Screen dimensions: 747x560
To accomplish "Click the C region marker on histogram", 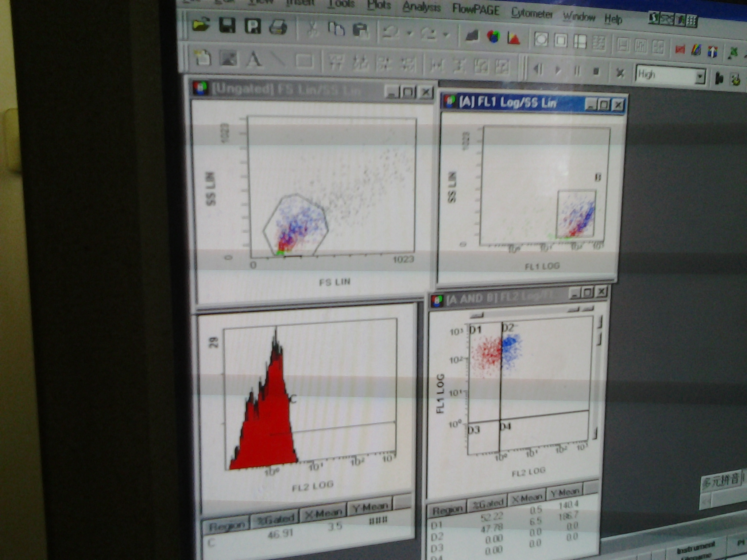I will click(x=293, y=399).
